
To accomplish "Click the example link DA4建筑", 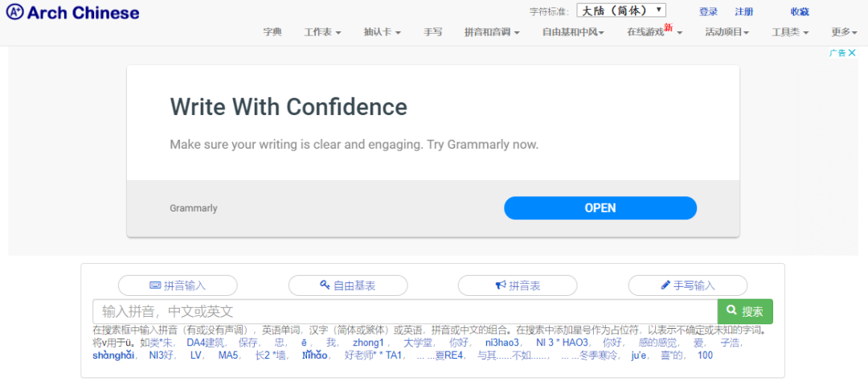I will coord(207,343).
